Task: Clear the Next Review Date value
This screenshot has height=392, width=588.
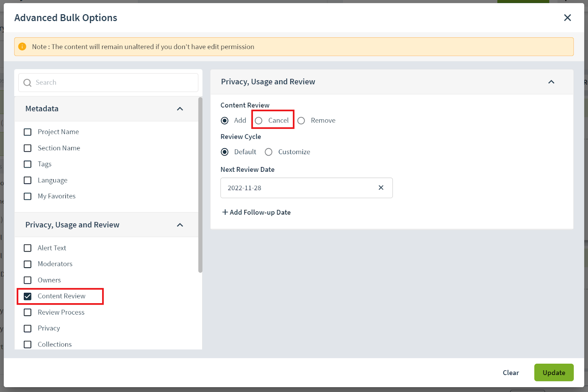Action: click(x=381, y=188)
